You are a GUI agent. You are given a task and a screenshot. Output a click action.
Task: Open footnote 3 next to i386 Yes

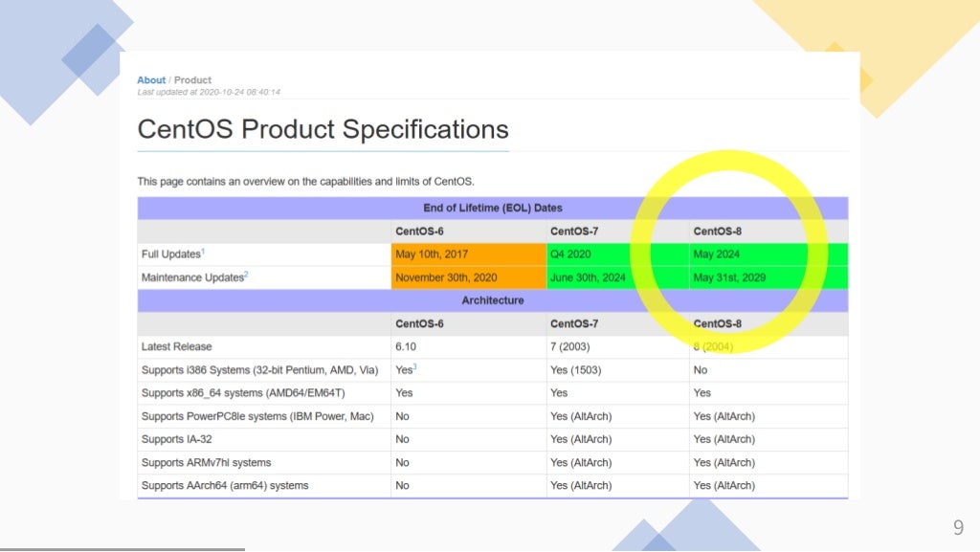tap(415, 367)
